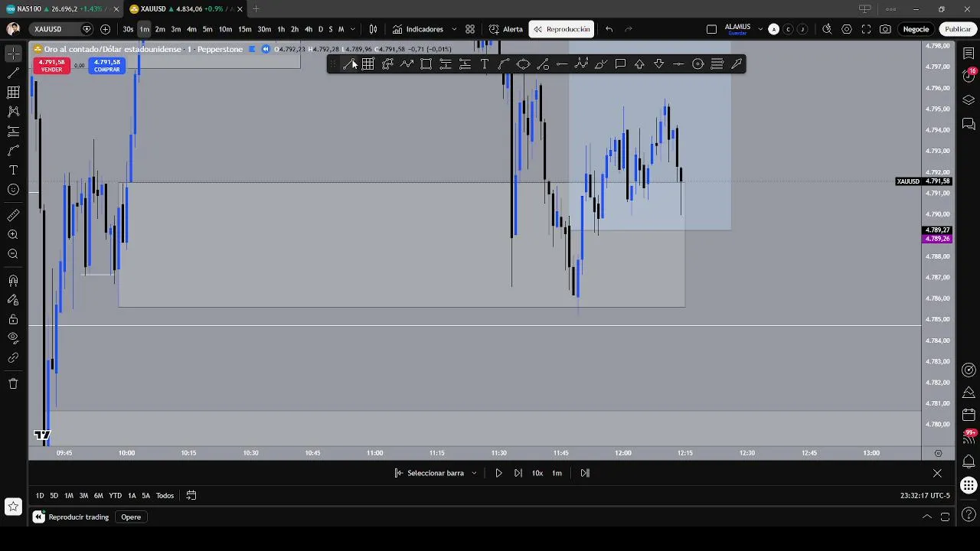Switch to the 15m timeframe
The image size is (980, 551).
click(244, 29)
